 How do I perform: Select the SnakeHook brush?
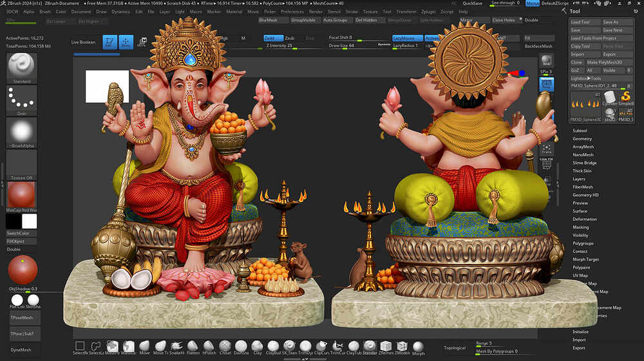tap(176, 347)
